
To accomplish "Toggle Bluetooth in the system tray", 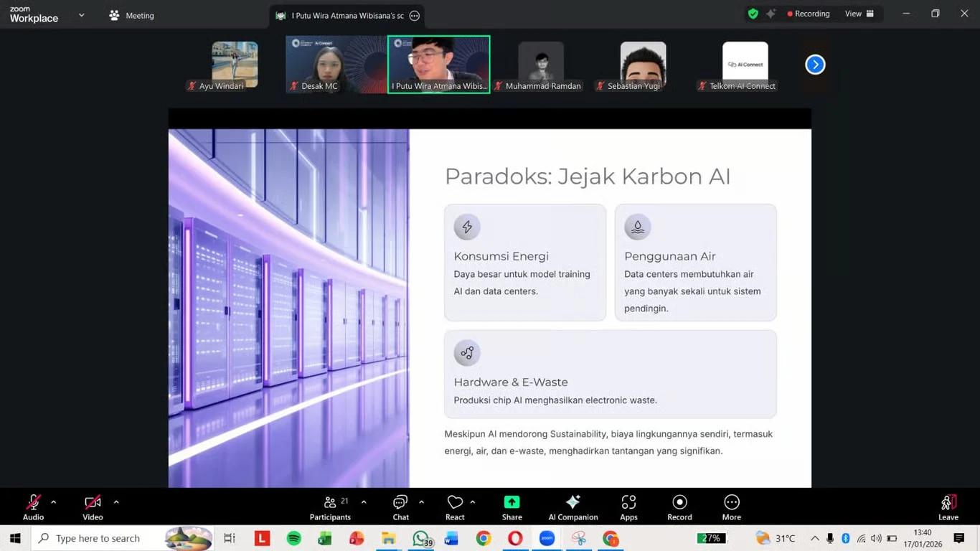I will coord(845,537).
